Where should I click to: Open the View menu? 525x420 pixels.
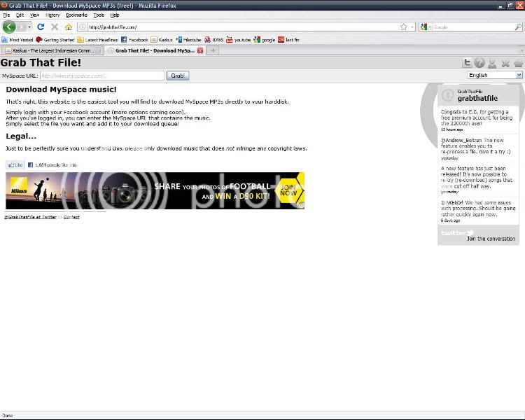(34, 15)
